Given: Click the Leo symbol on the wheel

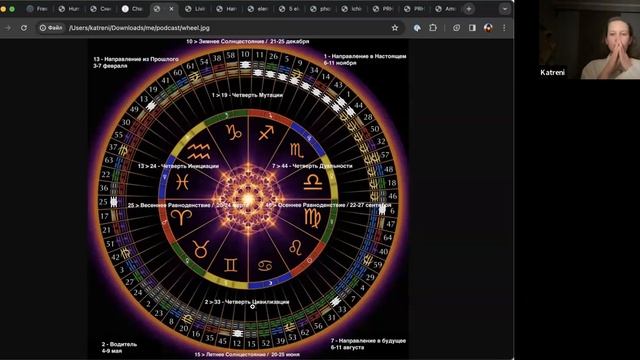Looking at the screenshot, I should coord(296,247).
